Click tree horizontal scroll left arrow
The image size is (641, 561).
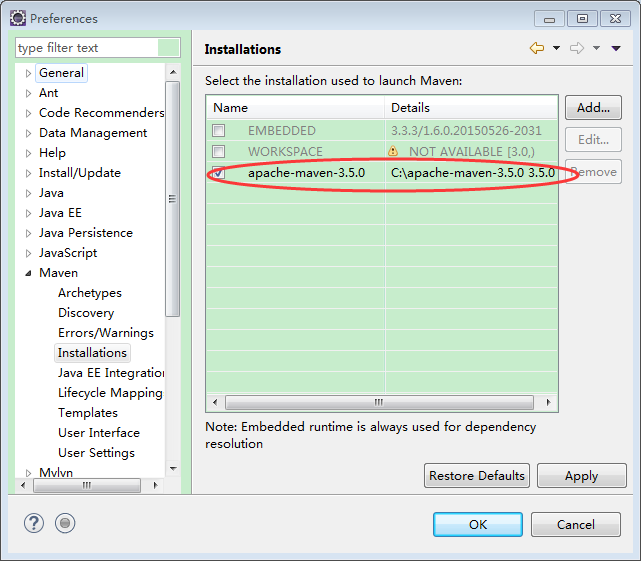pos(23,485)
